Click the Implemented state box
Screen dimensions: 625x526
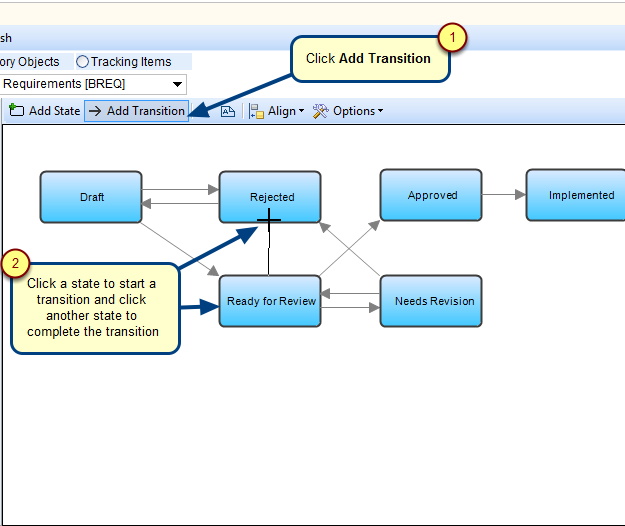[580, 195]
